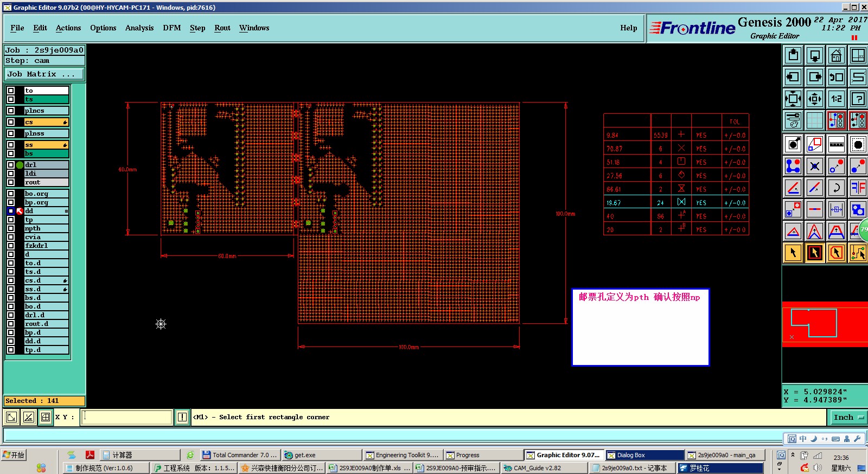
Task: Select the yellow arrow pointer tool
Action: click(x=793, y=253)
